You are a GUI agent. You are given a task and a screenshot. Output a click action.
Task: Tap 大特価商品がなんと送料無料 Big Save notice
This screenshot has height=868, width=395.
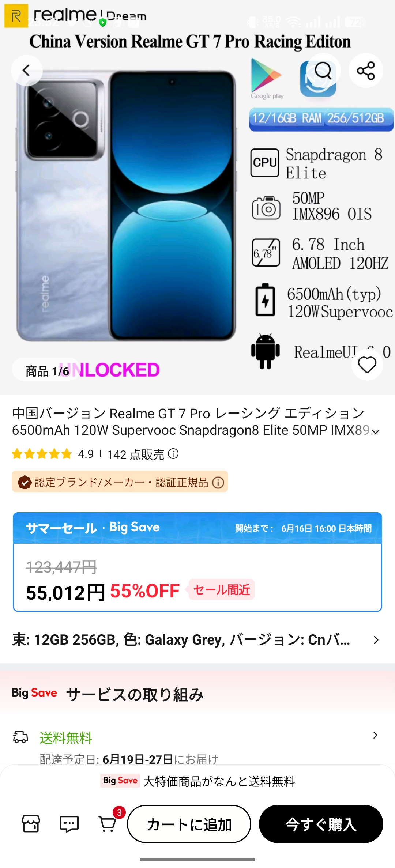click(x=197, y=781)
